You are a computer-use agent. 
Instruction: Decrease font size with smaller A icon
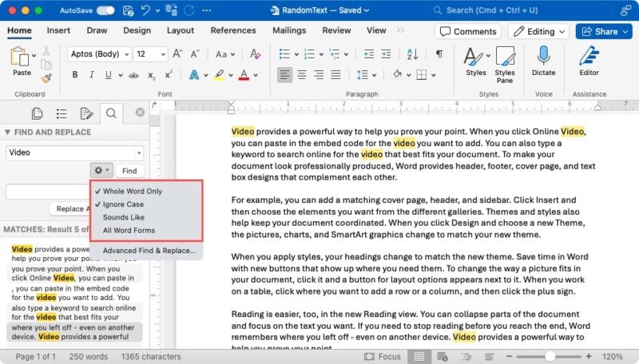(x=195, y=53)
